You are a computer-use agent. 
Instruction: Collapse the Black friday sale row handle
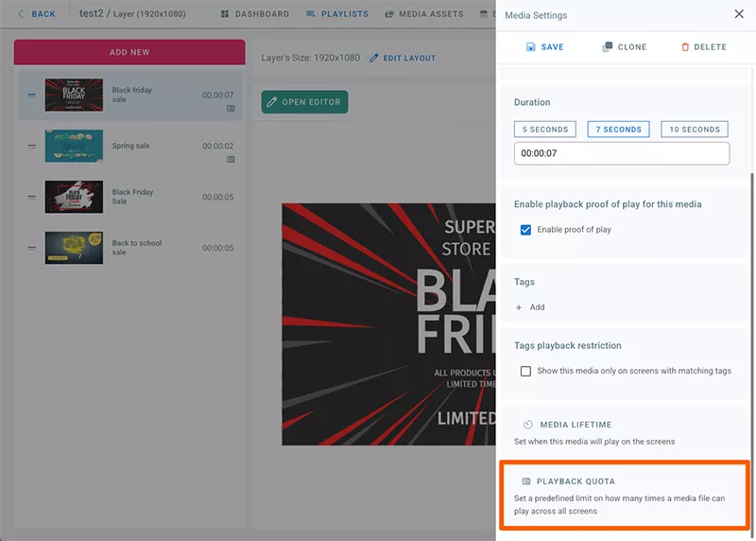32,96
